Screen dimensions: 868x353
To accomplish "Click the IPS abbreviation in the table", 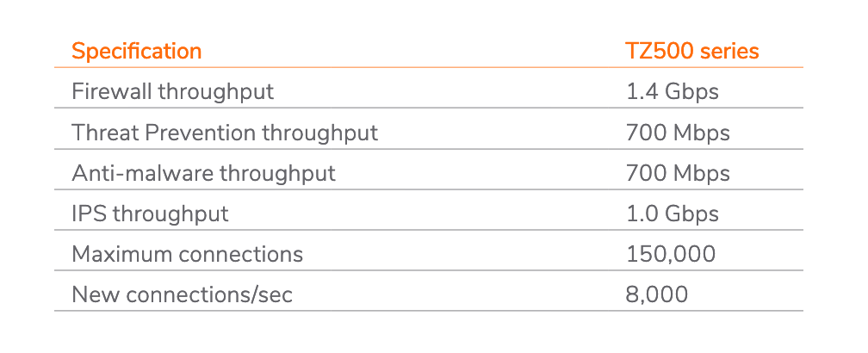I will pos(87,214).
